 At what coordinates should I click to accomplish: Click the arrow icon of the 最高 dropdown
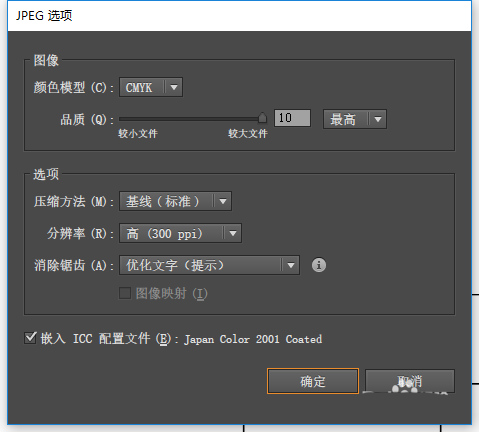378,119
